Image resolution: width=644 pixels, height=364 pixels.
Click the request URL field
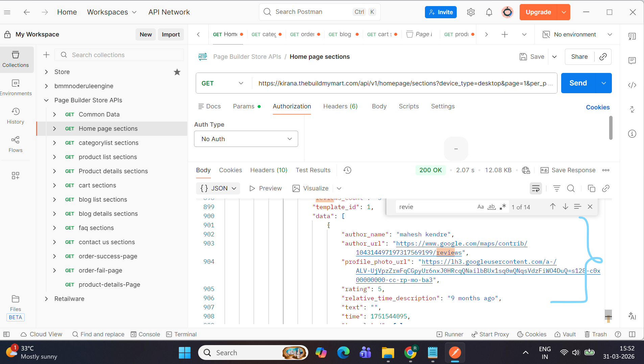[404, 83]
